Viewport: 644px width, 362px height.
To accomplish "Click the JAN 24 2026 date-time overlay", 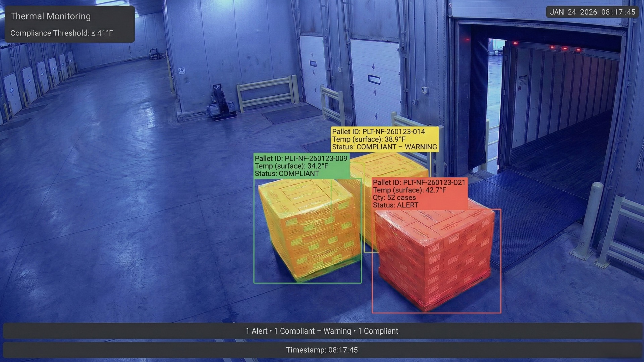I will [592, 12].
